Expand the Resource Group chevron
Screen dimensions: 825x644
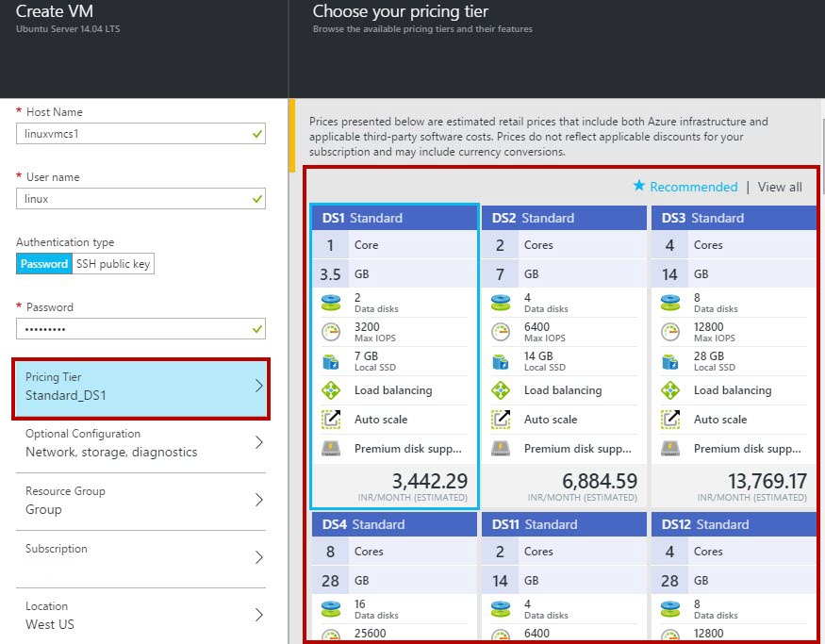(259, 500)
